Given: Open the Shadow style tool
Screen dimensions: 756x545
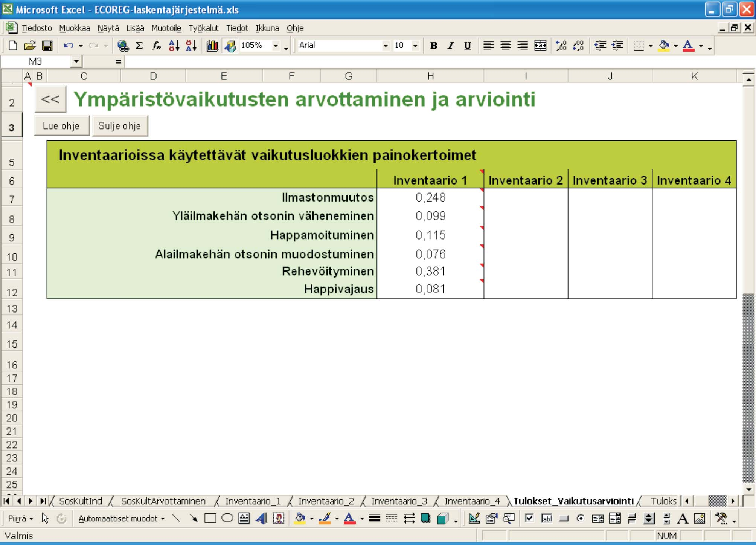Looking at the screenshot, I should point(425,518).
